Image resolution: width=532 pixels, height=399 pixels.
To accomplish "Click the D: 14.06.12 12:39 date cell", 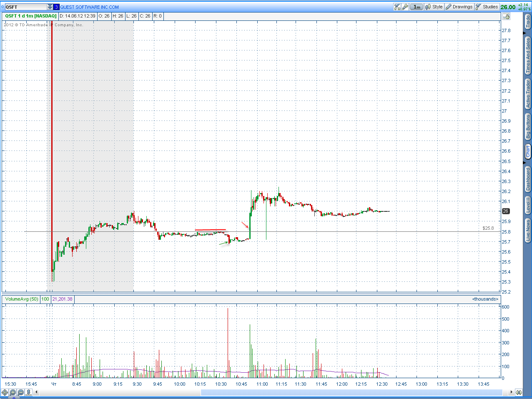I will pyautogui.click(x=78, y=16).
